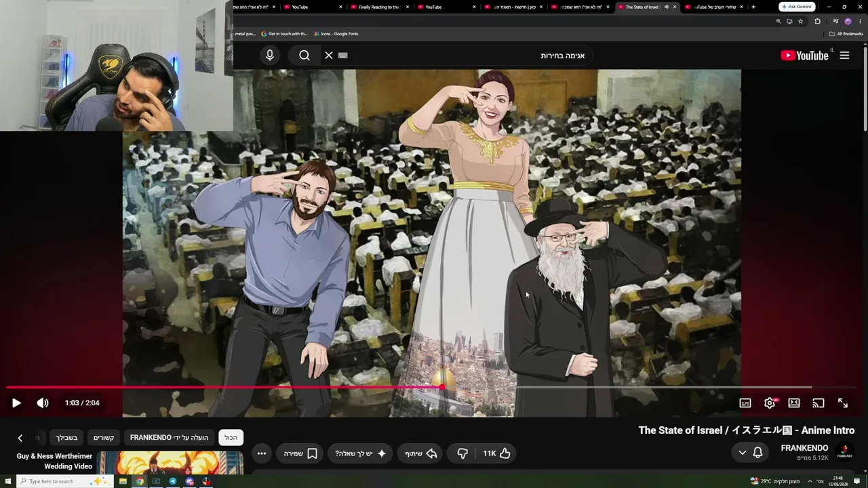868x488 pixels.
Task: Close the 'Finally Reacting to this' tab
Action: point(408,7)
